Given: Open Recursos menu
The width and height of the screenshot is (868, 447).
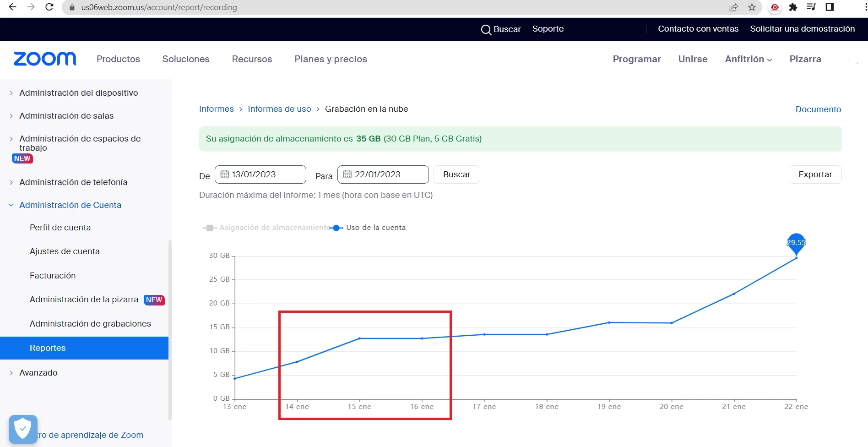Looking at the screenshot, I should 252,59.
